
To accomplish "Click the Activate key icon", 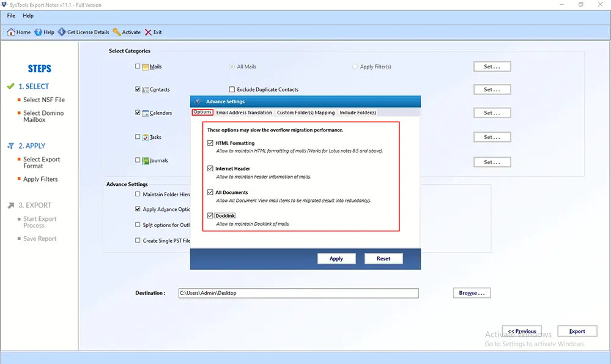I will coord(117,32).
